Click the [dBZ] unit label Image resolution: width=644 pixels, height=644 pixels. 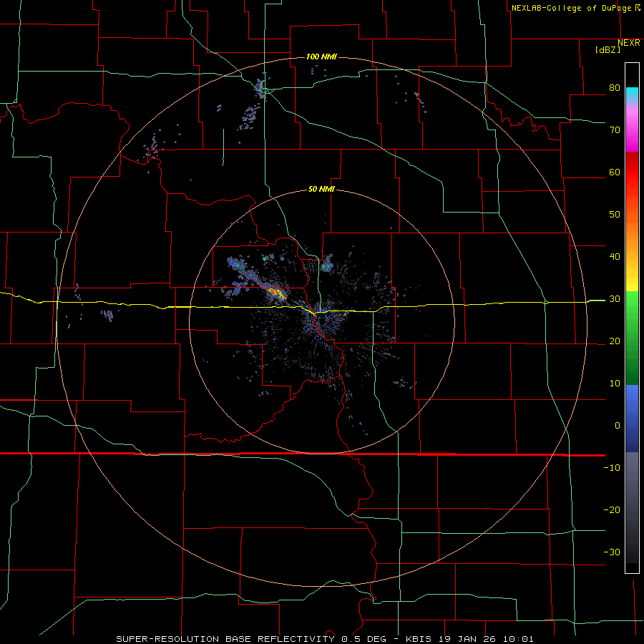pyautogui.click(x=608, y=50)
